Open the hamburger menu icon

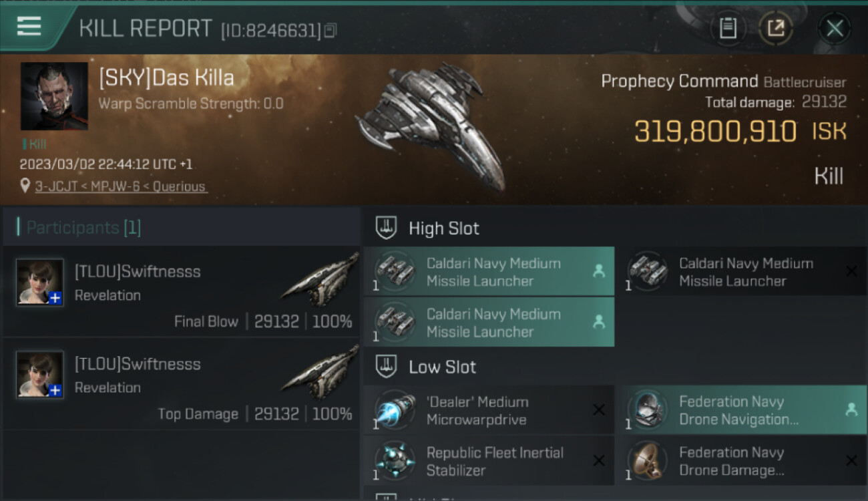(x=29, y=27)
